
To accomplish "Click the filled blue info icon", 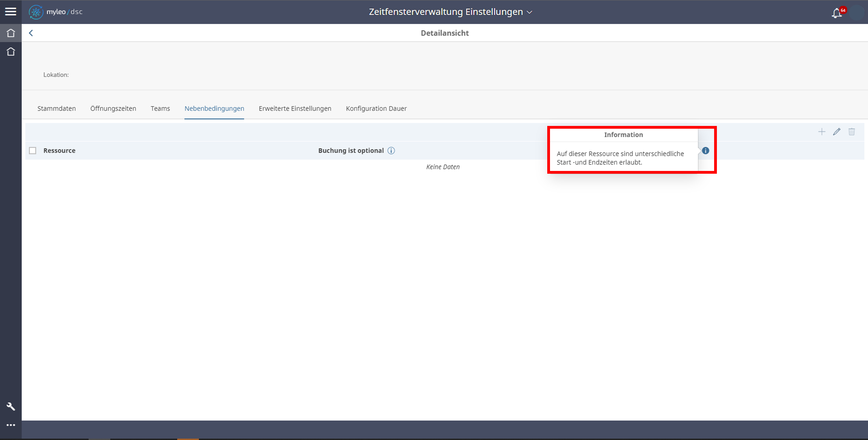I will pos(705,150).
